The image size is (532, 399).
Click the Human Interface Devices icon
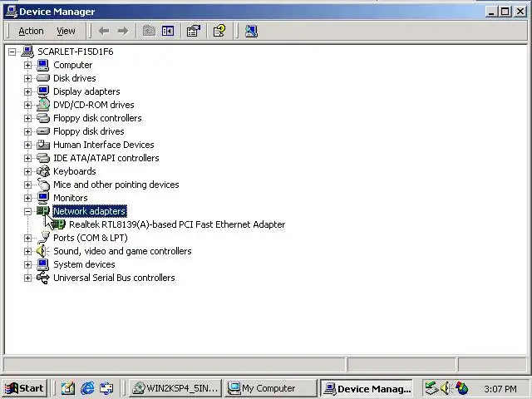43,145
